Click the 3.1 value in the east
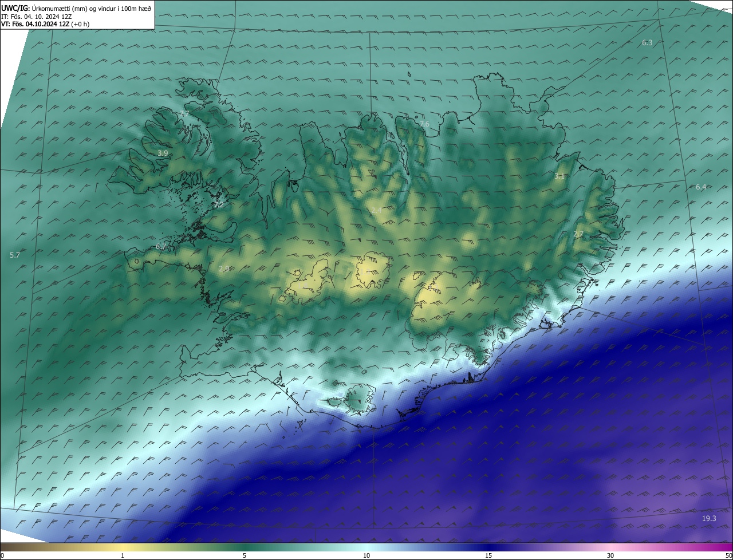 (559, 176)
